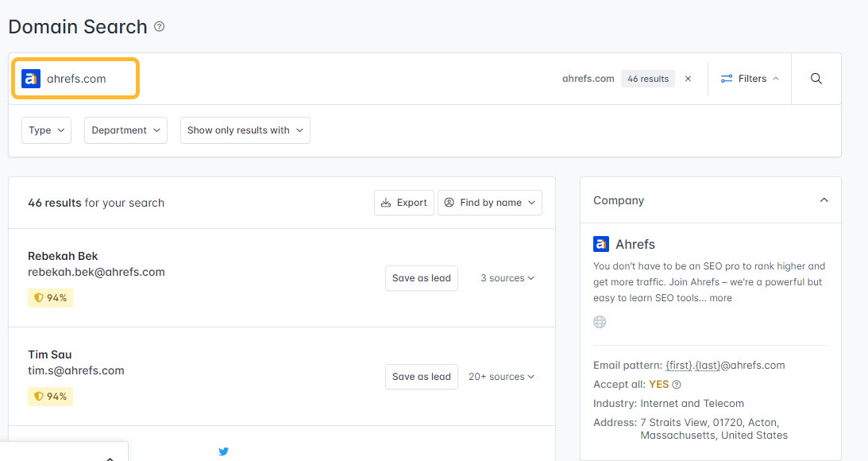Click Tim Sau's 94% confidence badge

click(50, 395)
